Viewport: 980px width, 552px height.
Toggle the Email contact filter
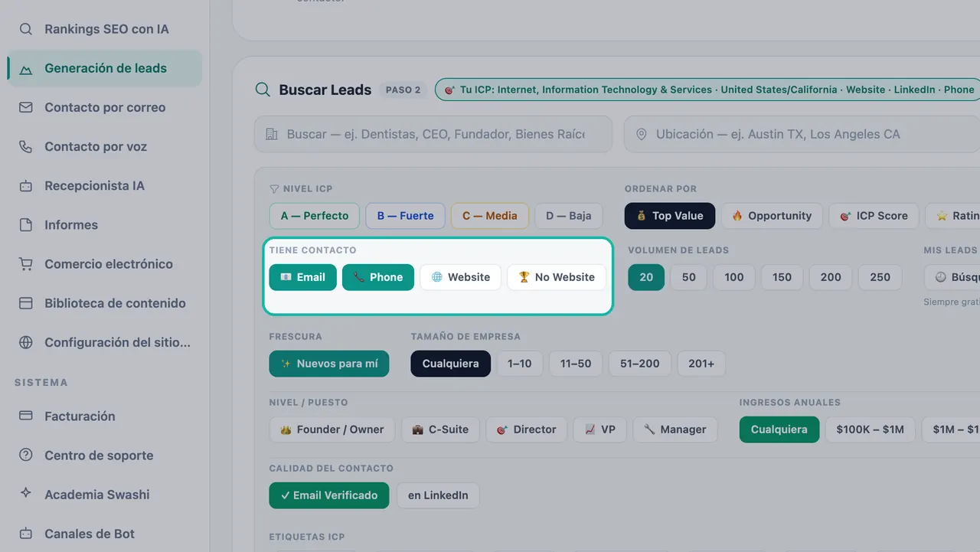(x=302, y=277)
